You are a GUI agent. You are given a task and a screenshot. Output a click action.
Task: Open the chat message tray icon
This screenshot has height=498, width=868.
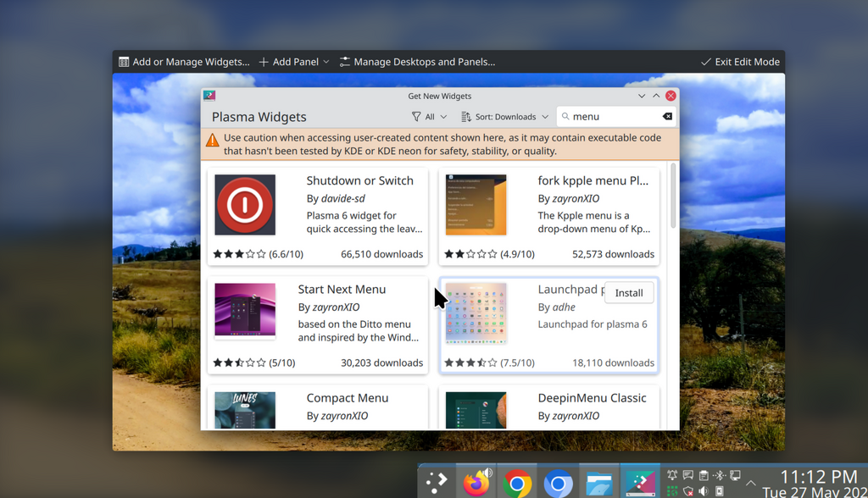click(688, 475)
